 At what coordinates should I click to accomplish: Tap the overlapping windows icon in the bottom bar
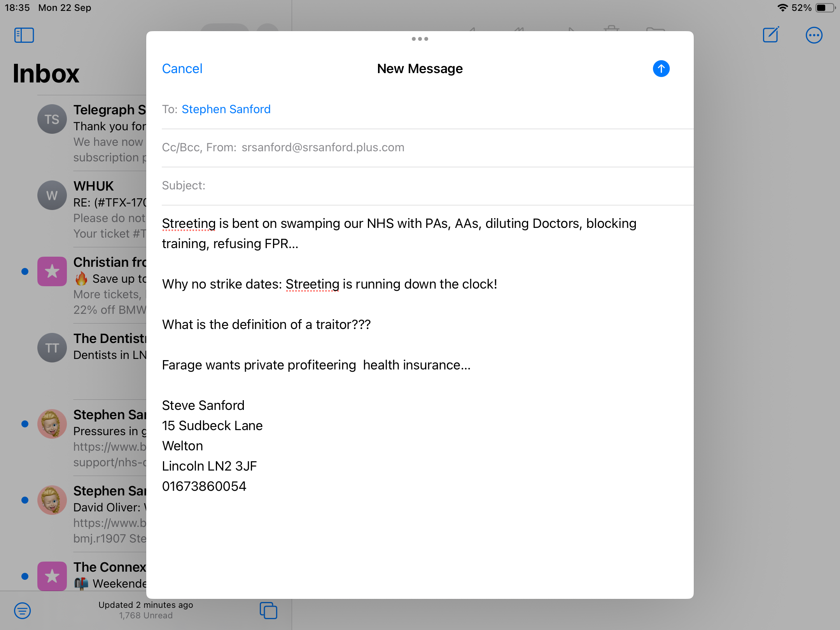(x=268, y=610)
